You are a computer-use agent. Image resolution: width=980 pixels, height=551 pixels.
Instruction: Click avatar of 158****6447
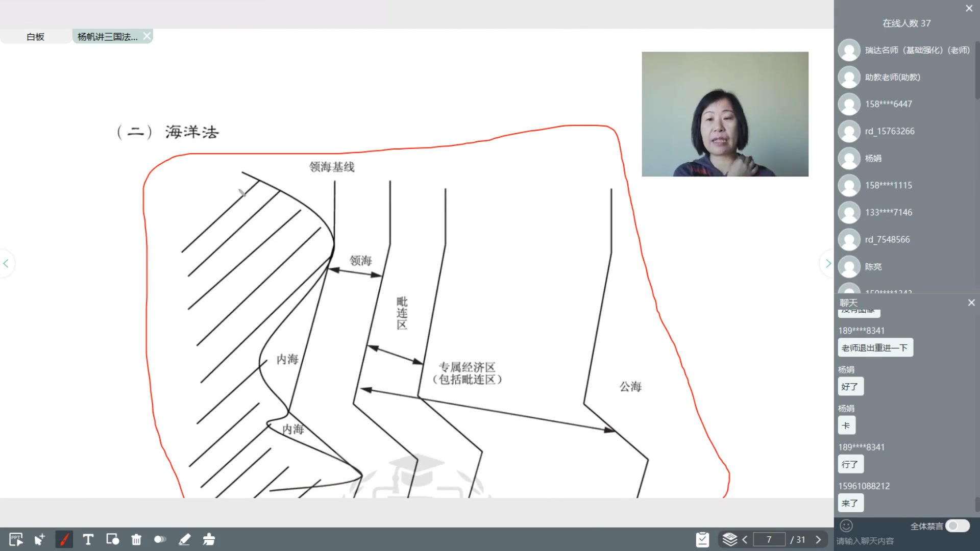pos(849,104)
